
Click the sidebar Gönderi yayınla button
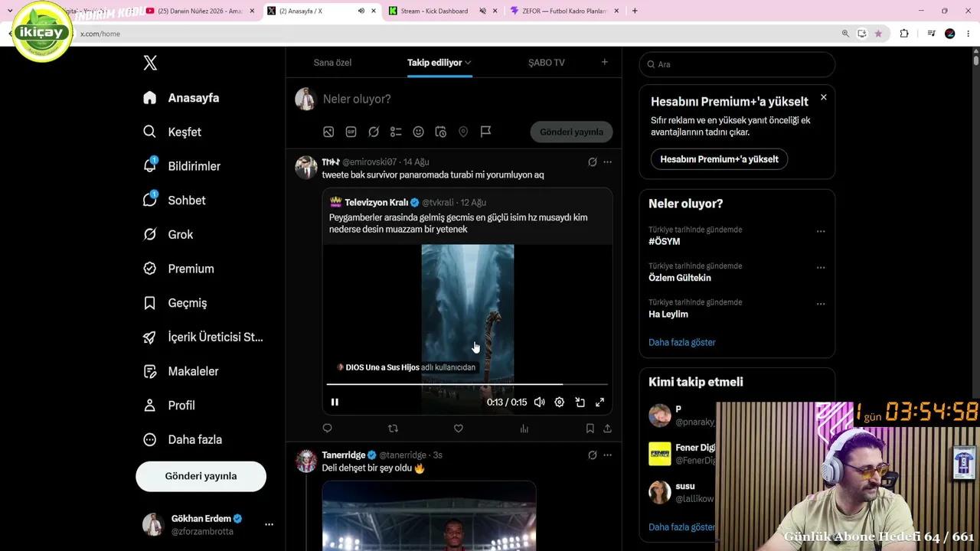(201, 476)
